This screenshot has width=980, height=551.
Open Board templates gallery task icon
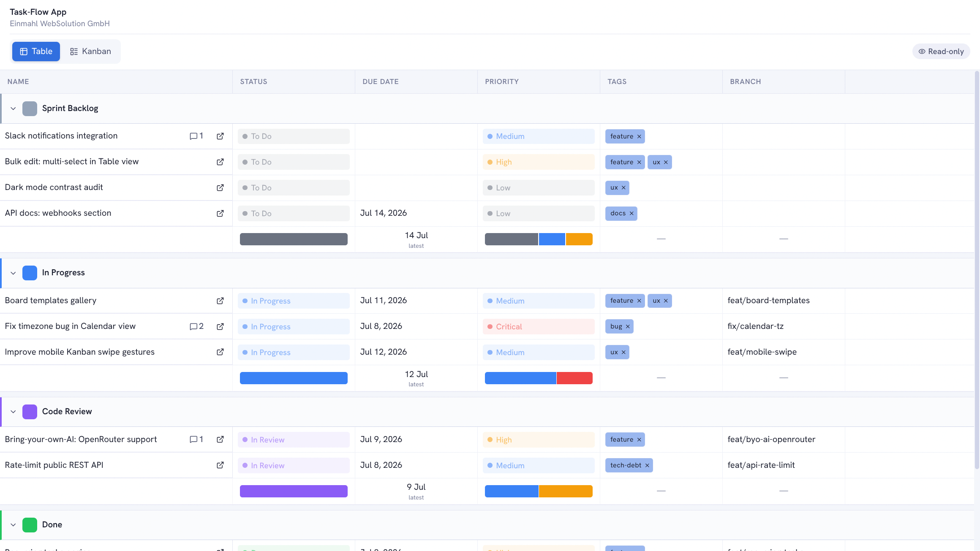(x=220, y=301)
